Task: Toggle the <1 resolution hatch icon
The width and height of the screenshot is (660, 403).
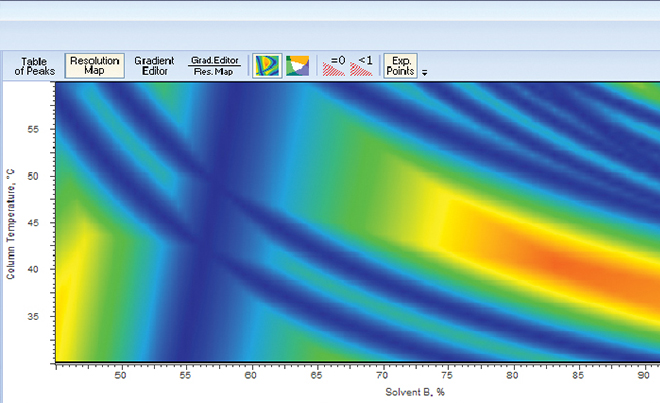Action: pos(367,67)
